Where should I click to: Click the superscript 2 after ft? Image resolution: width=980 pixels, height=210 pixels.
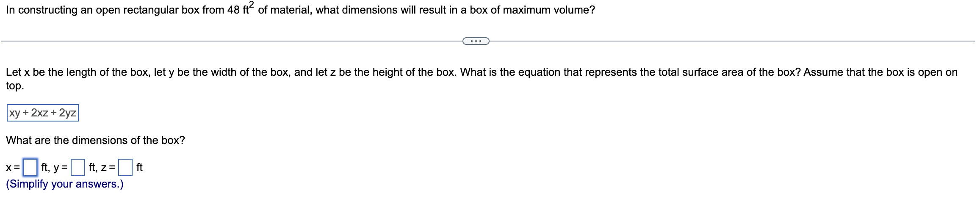tap(252, 5)
